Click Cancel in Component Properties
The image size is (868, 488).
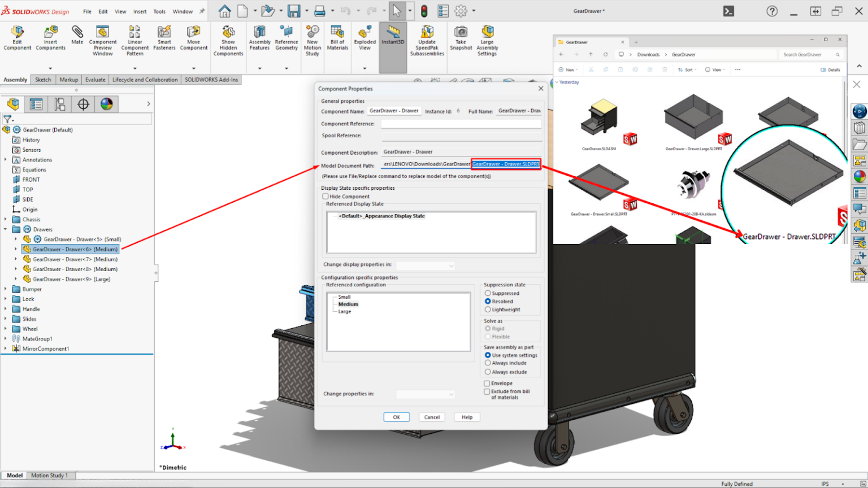(x=432, y=417)
